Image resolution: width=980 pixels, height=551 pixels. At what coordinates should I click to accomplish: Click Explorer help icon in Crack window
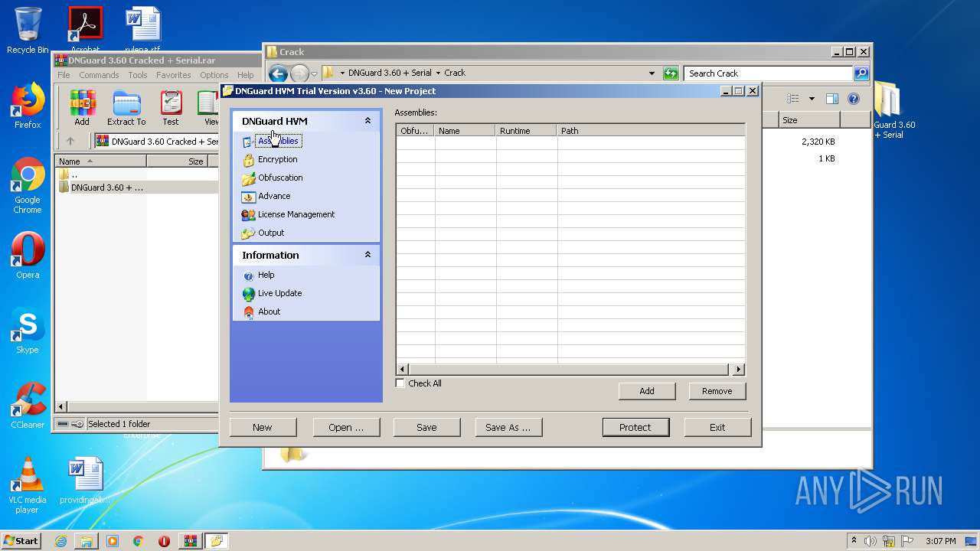pyautogui.click(x=854, y=99)
